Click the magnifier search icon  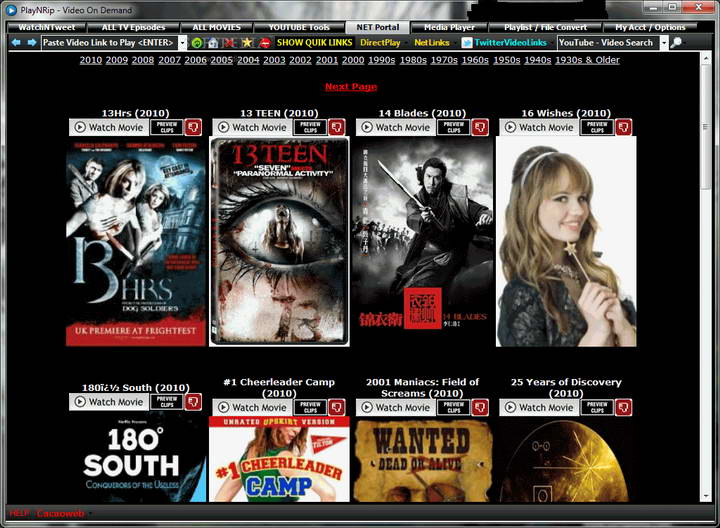(676, 43)
